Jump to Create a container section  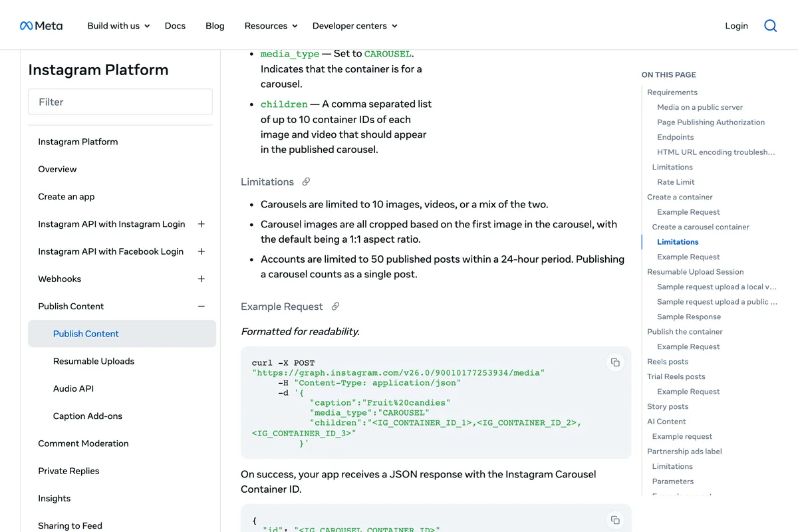click(x=680, y=197)
